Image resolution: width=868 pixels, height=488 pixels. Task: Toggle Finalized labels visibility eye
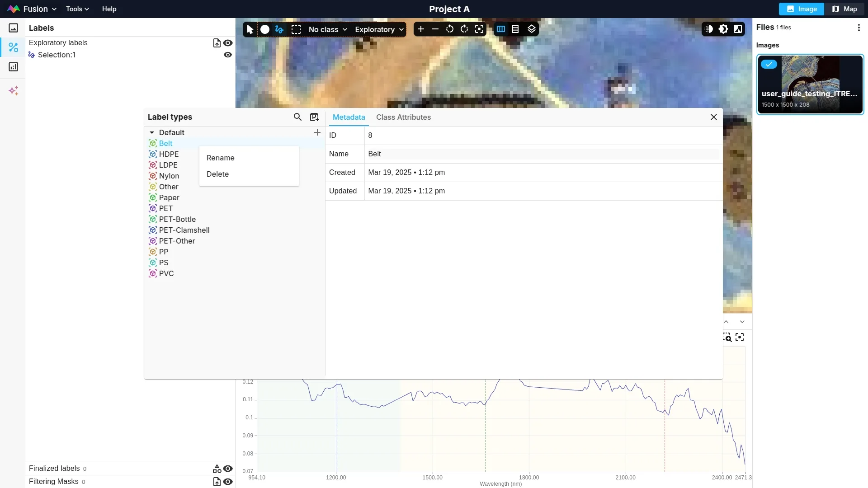pos(228,469)
